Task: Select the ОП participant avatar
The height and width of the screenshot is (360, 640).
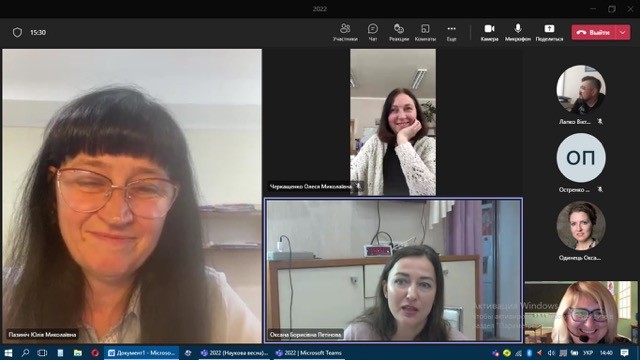Action: [x=581, y=158]
